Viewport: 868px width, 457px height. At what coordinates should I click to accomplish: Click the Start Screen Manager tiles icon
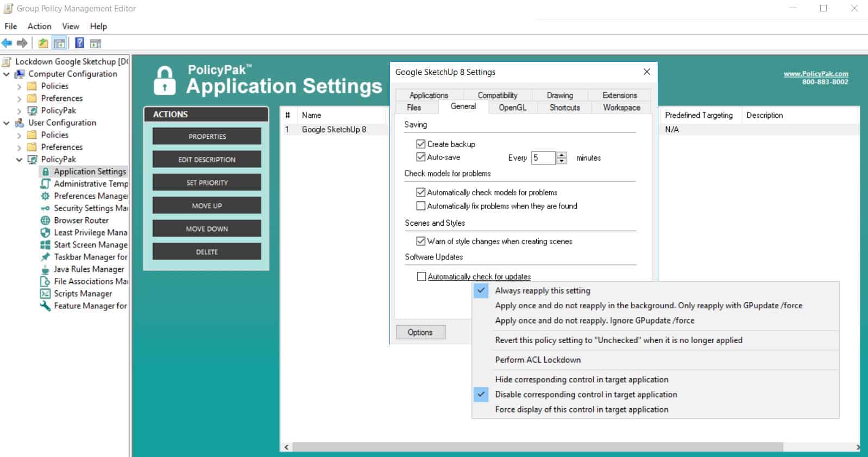tap(46, 245)
